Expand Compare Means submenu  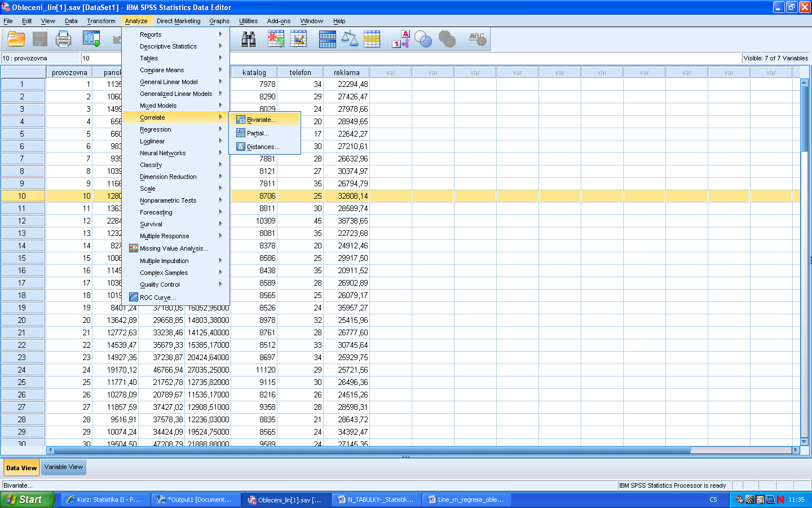[175, 70]
